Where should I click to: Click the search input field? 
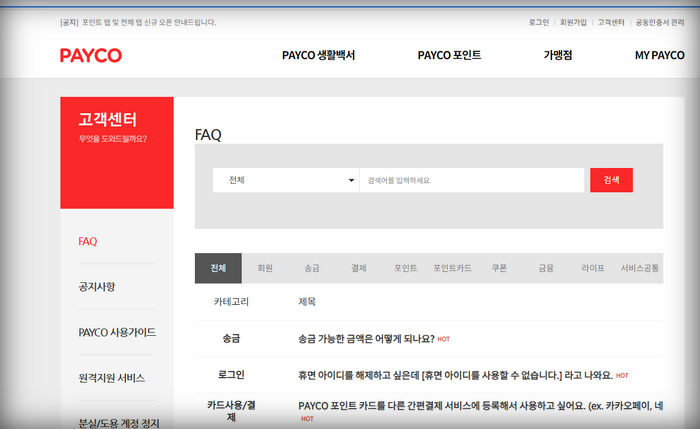coord(472,180)
